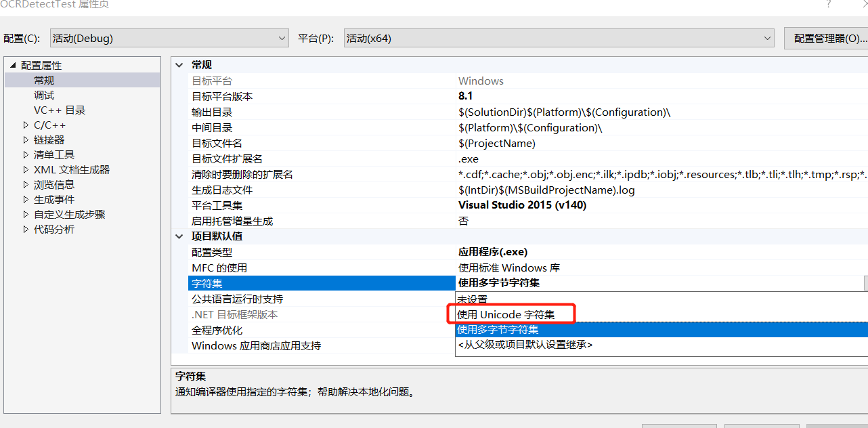Collapse the 配置属性 root node
Screen dimensions: 868x428
click(12, 64)
